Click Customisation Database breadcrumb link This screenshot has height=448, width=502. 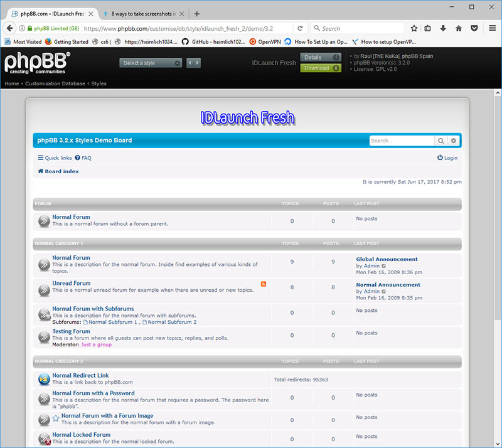[x=55, y=83]
